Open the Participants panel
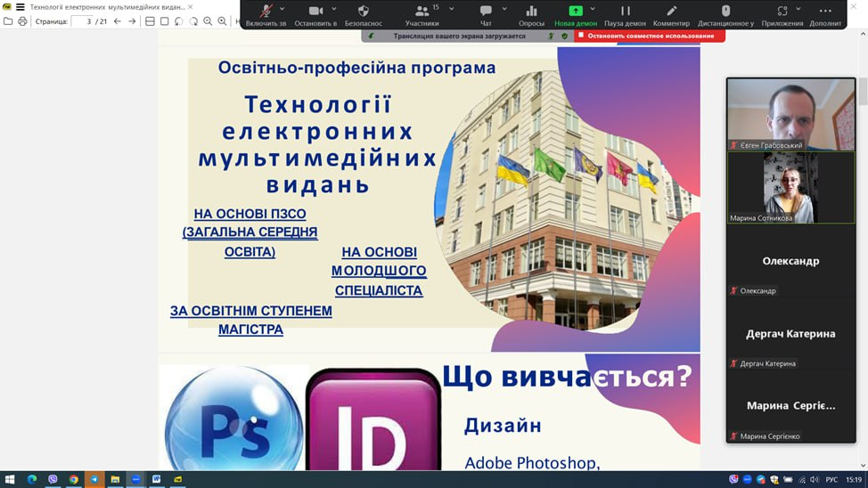The height and width of the screenshot is (488, 868). coord(422,12)
